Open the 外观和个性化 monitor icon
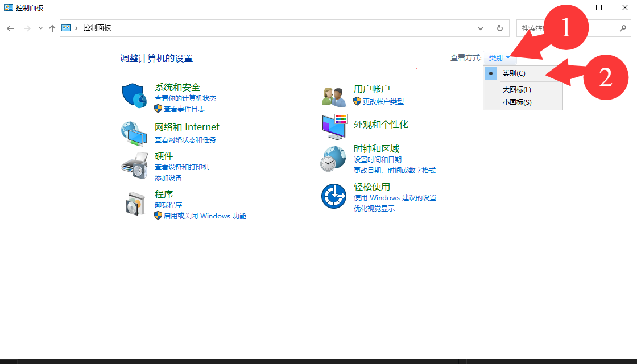 point(334,127)
